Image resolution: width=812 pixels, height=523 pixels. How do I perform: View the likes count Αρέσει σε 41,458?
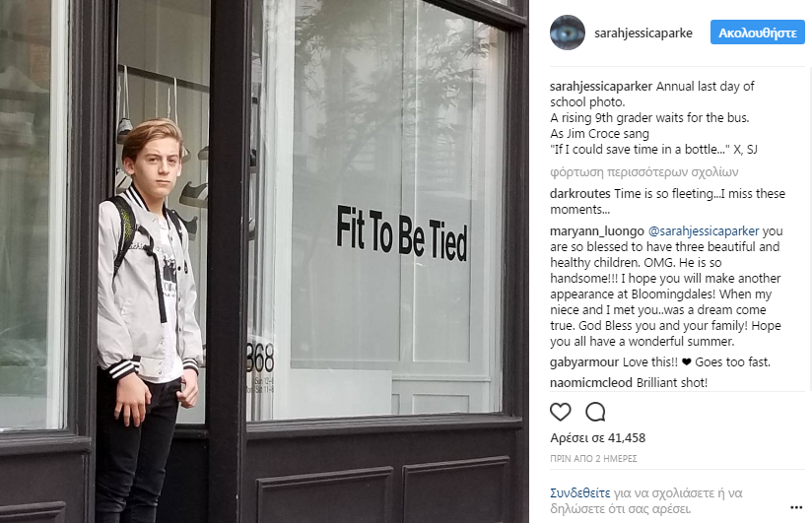pos(597,438)
